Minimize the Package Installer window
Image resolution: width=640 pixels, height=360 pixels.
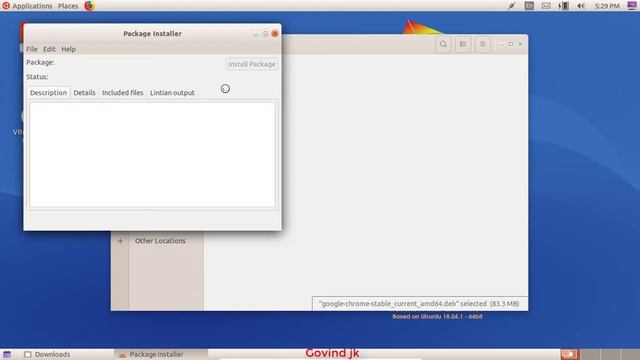point(256,34)
